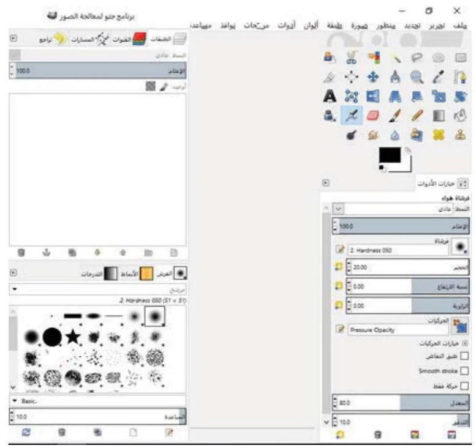The width and height of the screenshot is (476, 448).
Task: Select the Heal bandage tool
Action: (439, 135)
